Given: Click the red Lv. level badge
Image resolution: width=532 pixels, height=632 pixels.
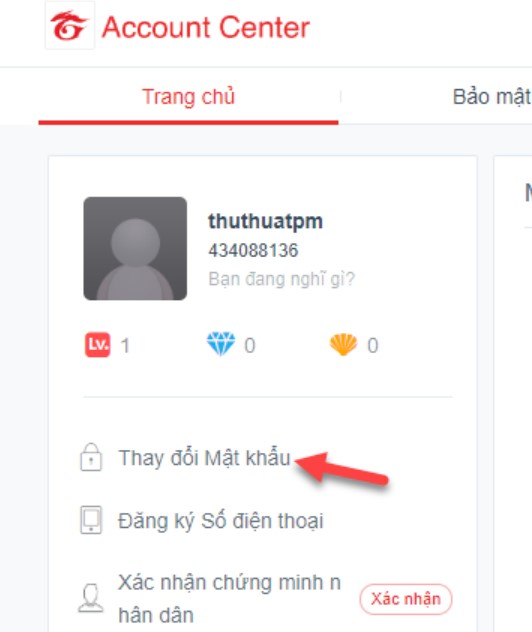Looking at the screenshot, I should click(x=97, y=345).
